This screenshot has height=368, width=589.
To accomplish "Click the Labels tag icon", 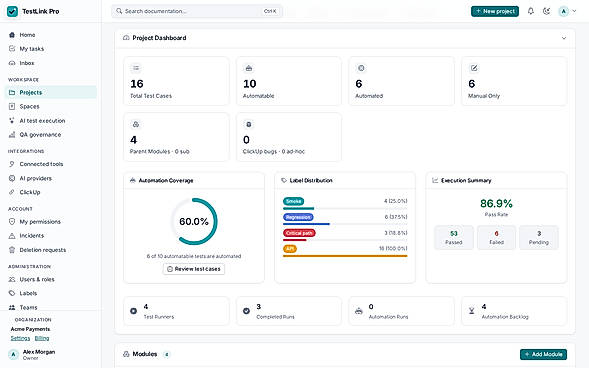I will [x=12, y=293].
